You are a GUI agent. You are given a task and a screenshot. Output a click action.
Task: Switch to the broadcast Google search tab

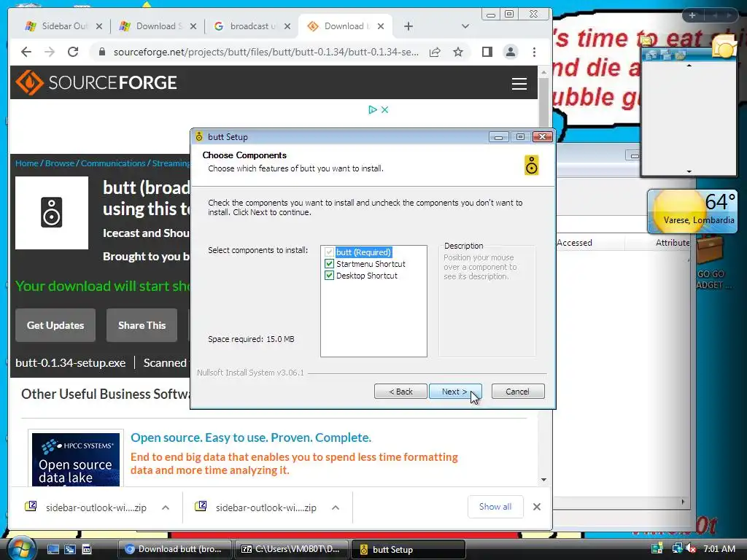[252, 26]
